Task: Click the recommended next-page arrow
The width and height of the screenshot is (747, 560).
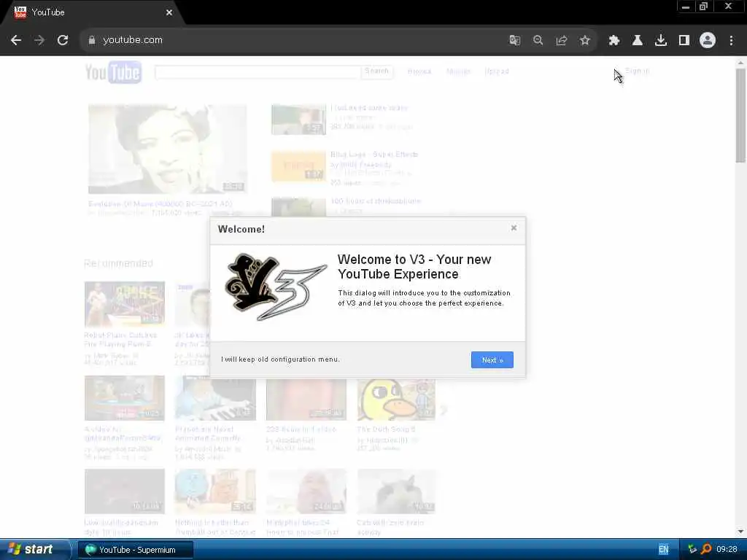Action: pyautogui.click(x=444, y=410)
